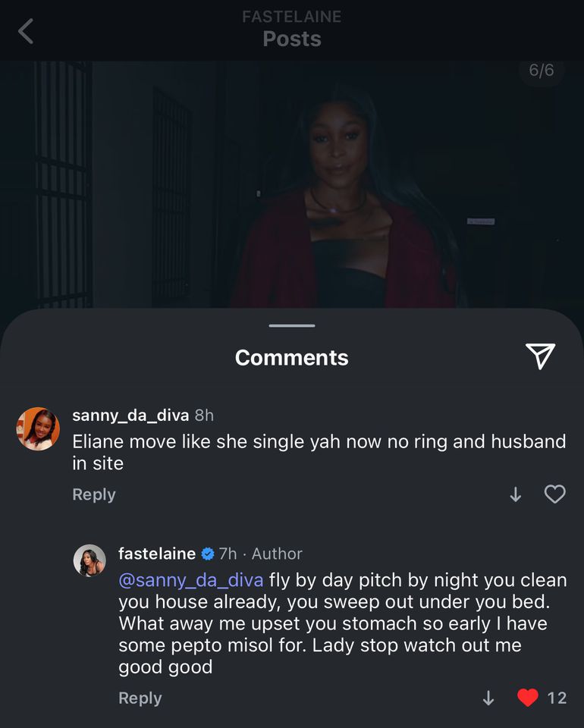The height and width of the screenshot is (728, 584).
Task: Unlike fastelaine's reply via the red heart
Action: pyautogui.click(x=528, y=698)
